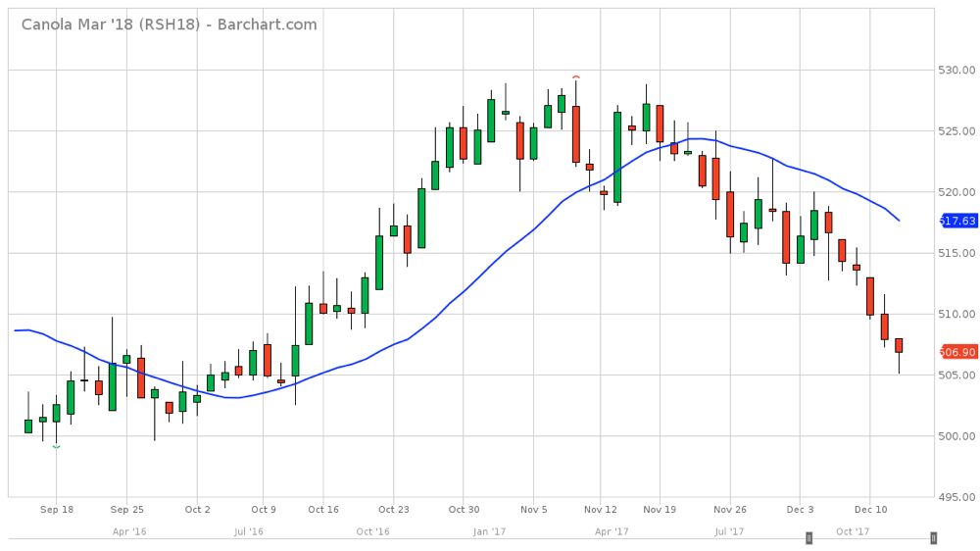Image resolution: width=980 pixels, height=551 pixels.
Task: Click the Nov 26 date label
Action: [x=730, y=510]
